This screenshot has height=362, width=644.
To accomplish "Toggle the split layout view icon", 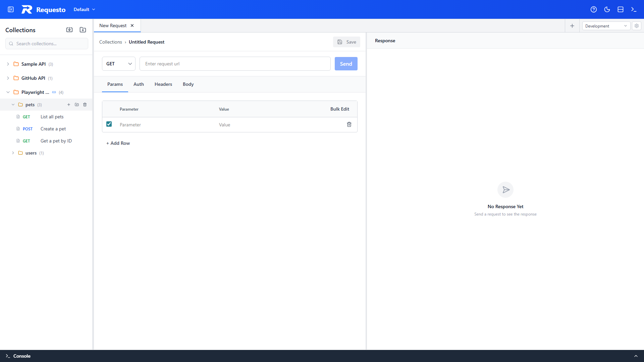I will (x=621, y=9).
